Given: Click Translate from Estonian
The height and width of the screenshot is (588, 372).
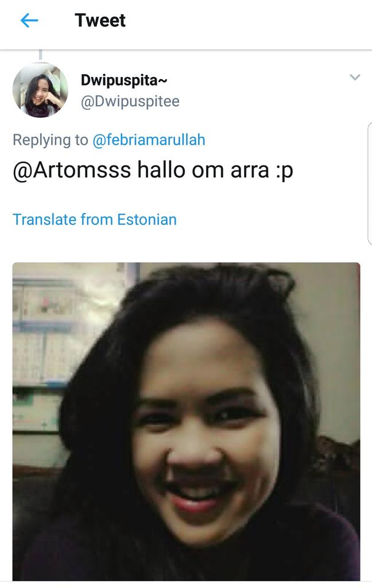Looking at the screenshot, I should 95,220.
